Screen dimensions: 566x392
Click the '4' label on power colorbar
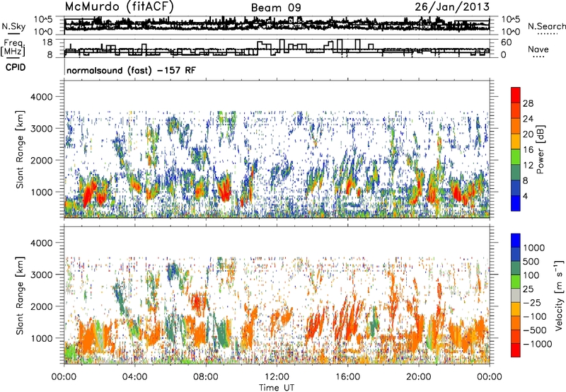click(525, 196)
